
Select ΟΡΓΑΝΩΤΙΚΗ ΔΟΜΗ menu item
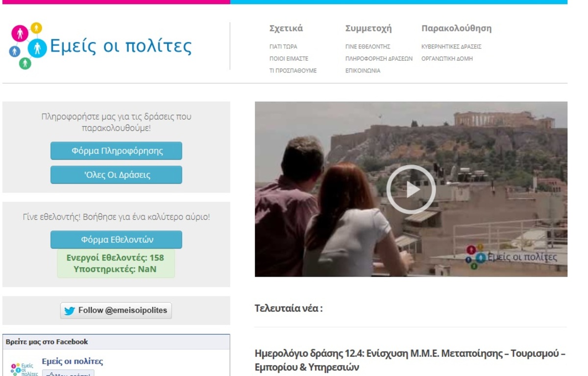point(447,59)
